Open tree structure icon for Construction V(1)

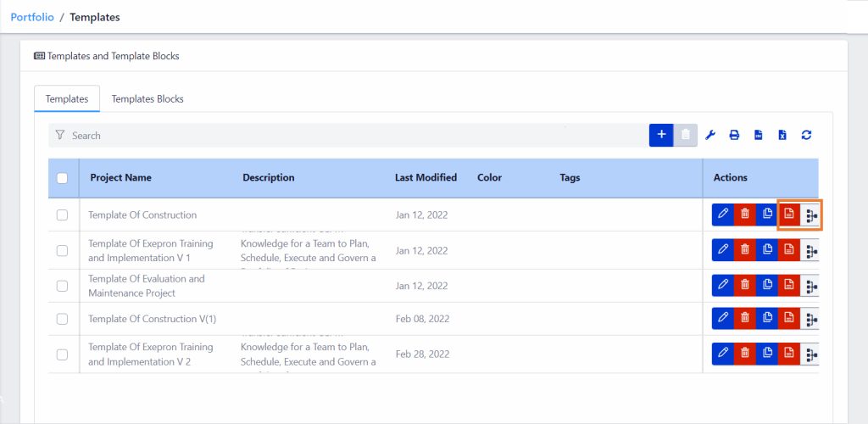click(810, 318)
